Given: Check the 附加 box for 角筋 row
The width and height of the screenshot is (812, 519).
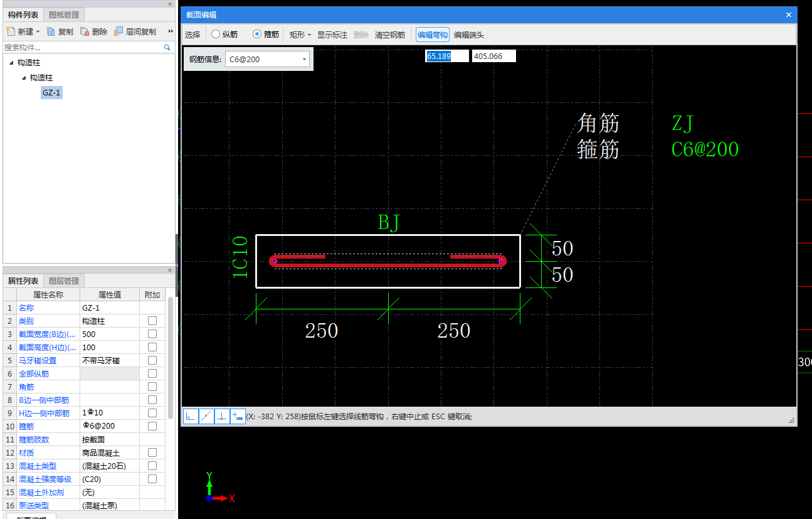Looking at the screenshot, I should [152, 387].
